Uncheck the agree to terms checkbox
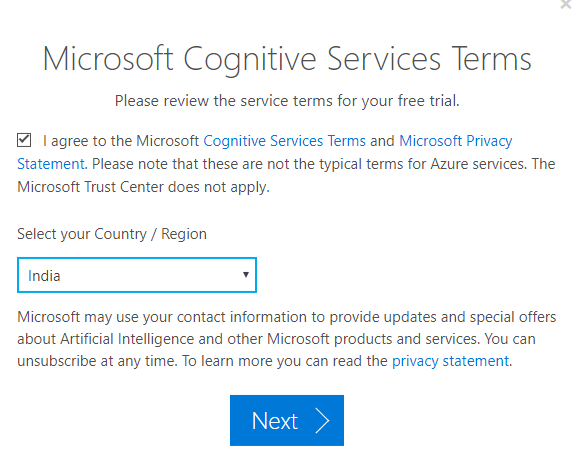Image resolution: width=576 pixels, height=462 pixels. coord(24,140)
